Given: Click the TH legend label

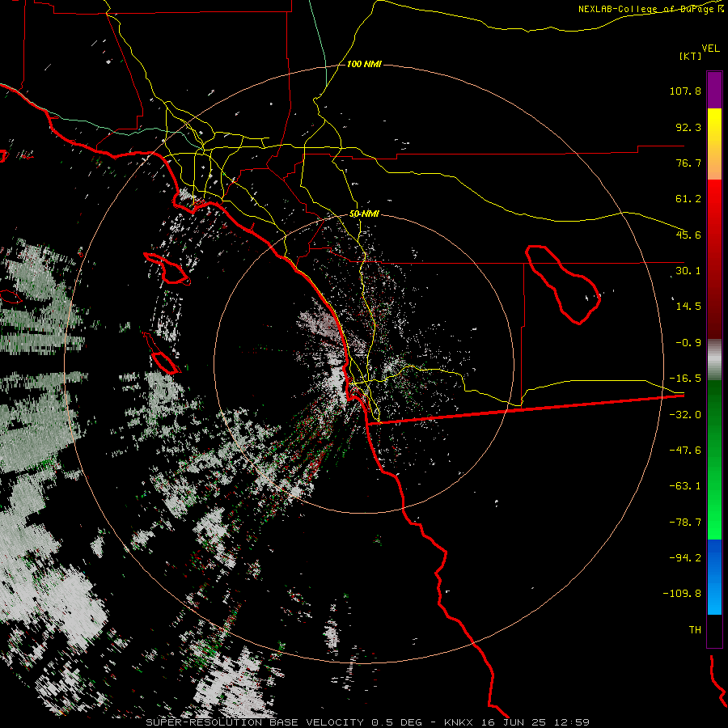Looking at the screenshot, I should [695, 629].
